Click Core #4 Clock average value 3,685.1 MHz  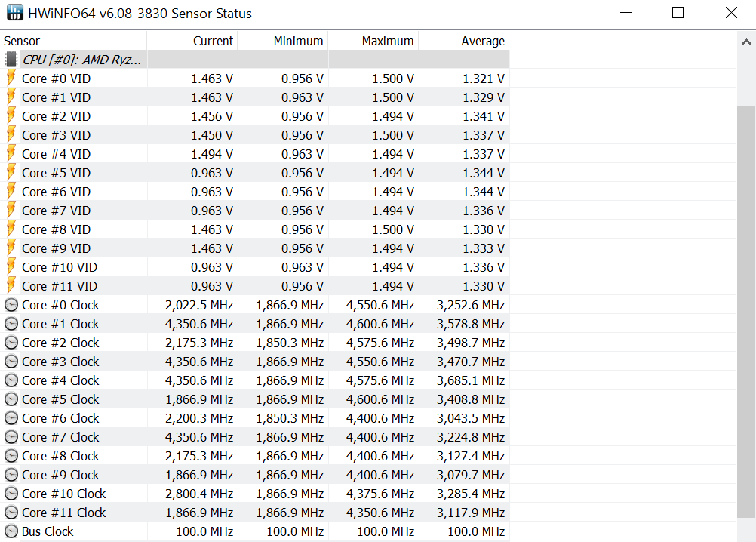(471, 380)
